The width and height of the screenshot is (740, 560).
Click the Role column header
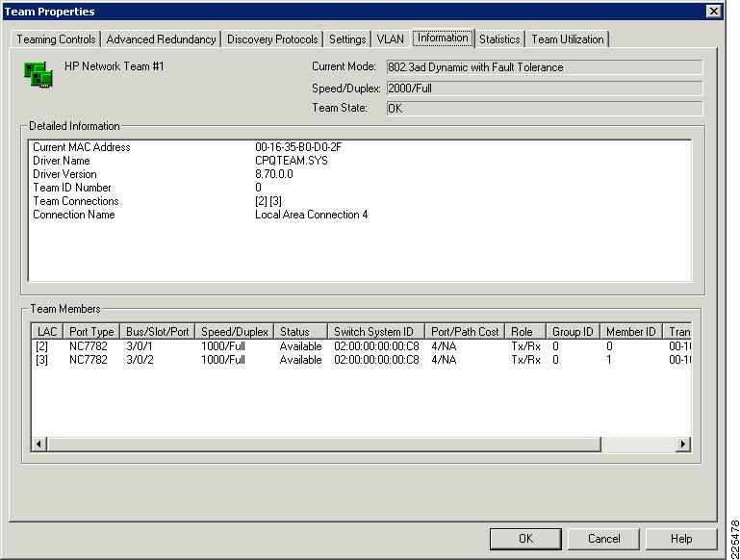pyautogui.click(x=525, y=332)
